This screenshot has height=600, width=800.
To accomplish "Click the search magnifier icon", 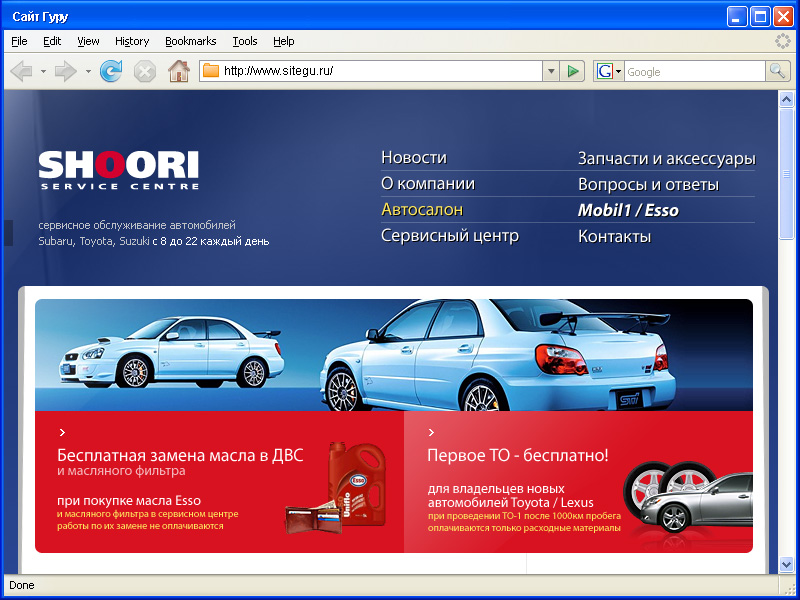I will tap(777, 71).
